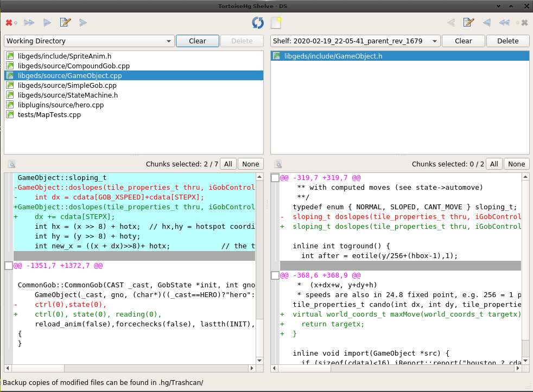533x392 pixels.
Task: Click the file icon beside SpriteAnim.h
Action: pyautogui.click(x=10, y=56)
